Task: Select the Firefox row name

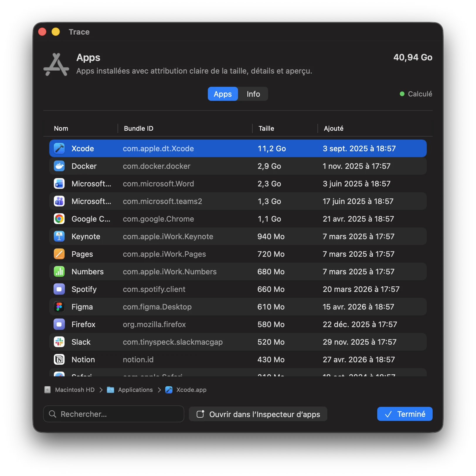Action: tap(84, 324)
